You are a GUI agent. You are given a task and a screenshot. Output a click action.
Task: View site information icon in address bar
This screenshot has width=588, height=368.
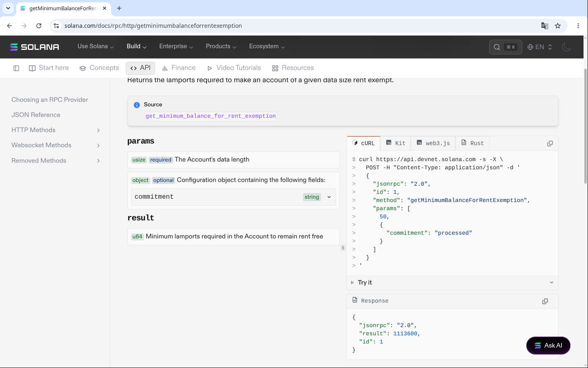(x=56, y=26)
